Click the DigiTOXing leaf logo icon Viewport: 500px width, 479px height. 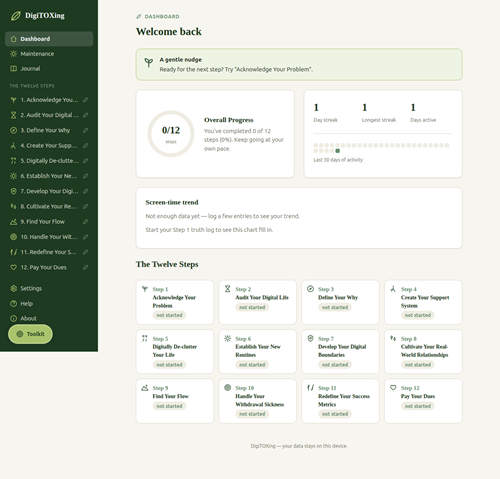(x=16, y=16)
